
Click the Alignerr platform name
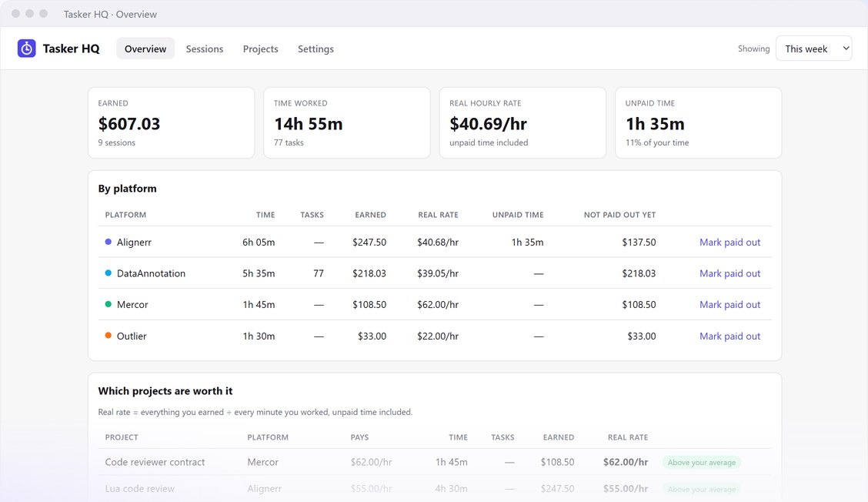(134, 242)
